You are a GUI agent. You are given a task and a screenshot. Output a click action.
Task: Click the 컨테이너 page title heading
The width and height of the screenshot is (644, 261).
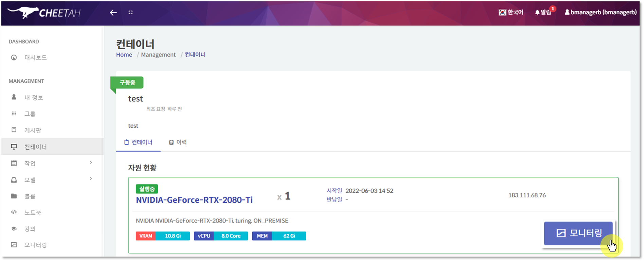[x=135, y=44]
